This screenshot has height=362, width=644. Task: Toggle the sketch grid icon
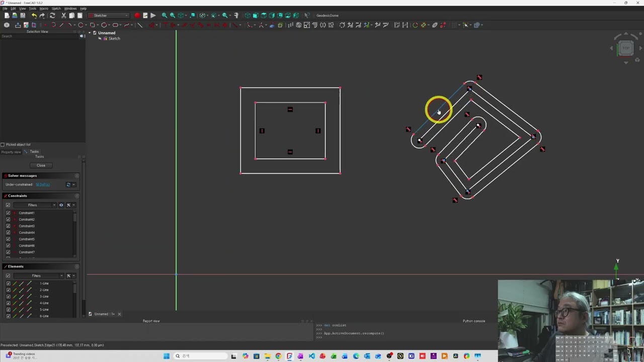(x=454, y=25)
